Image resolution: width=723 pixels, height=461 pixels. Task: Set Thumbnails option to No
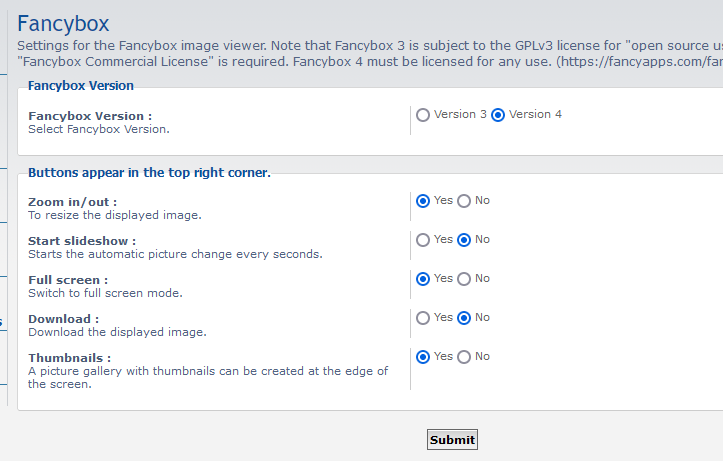click(x=464, y=357)
